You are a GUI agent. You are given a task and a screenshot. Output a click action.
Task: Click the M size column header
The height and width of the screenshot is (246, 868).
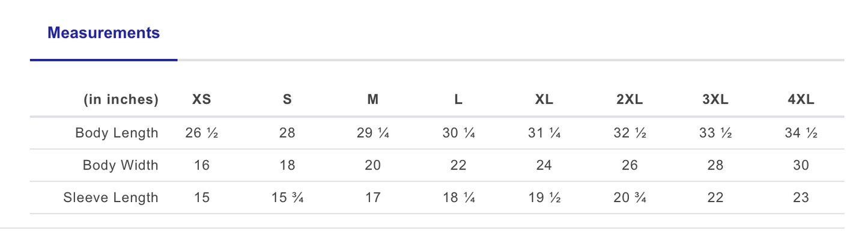372,100
